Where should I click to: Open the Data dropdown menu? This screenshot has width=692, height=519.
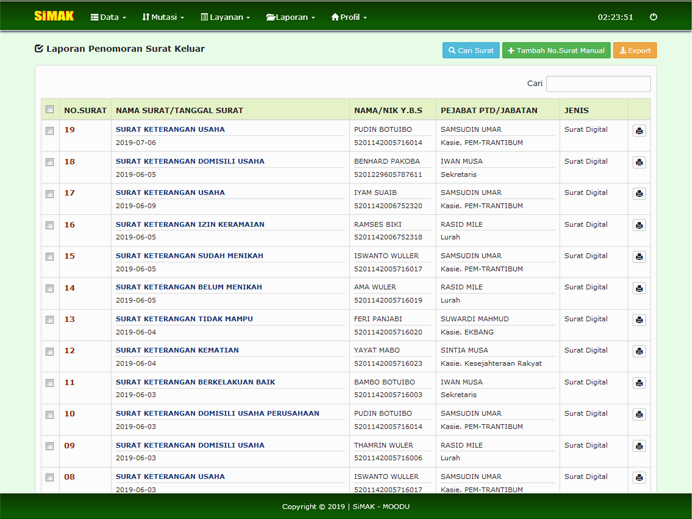tap(109, 17)
